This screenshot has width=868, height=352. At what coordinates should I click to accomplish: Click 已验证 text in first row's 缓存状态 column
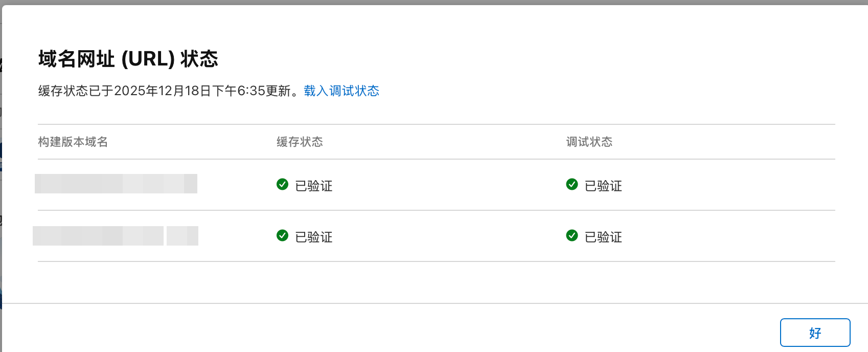(314, 186)
